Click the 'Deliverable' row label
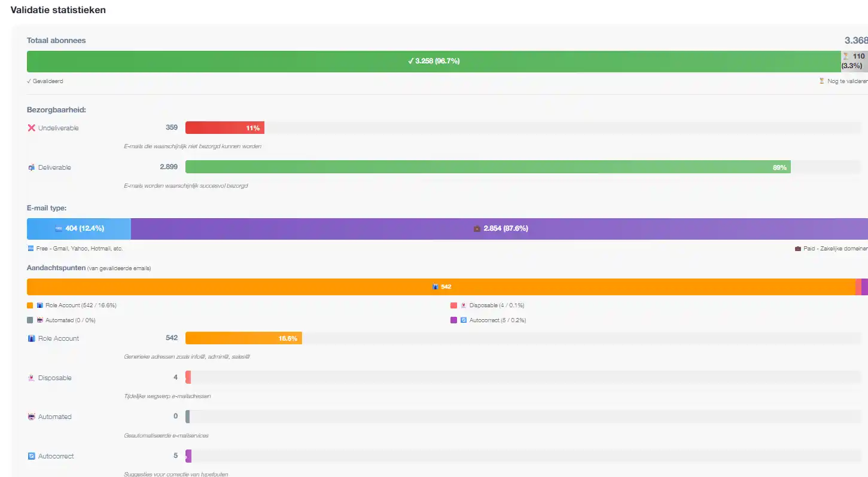This screenshot has height=477, width=868. click(x=54, y=168)
